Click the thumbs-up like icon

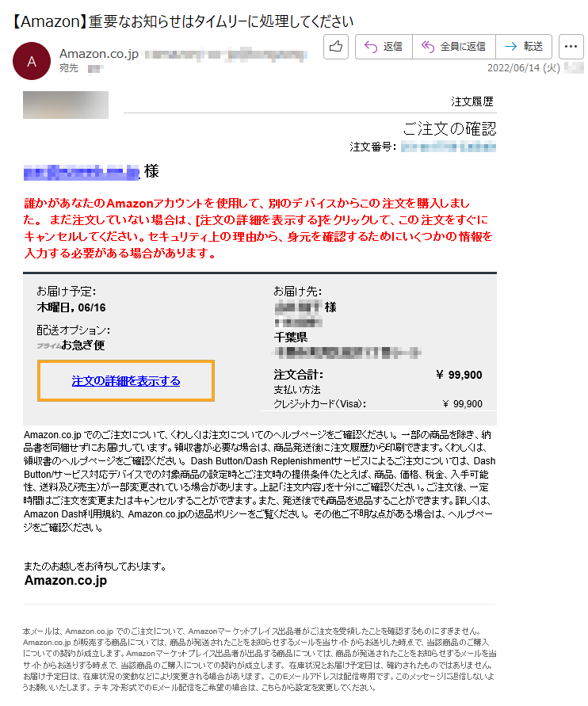336,47
